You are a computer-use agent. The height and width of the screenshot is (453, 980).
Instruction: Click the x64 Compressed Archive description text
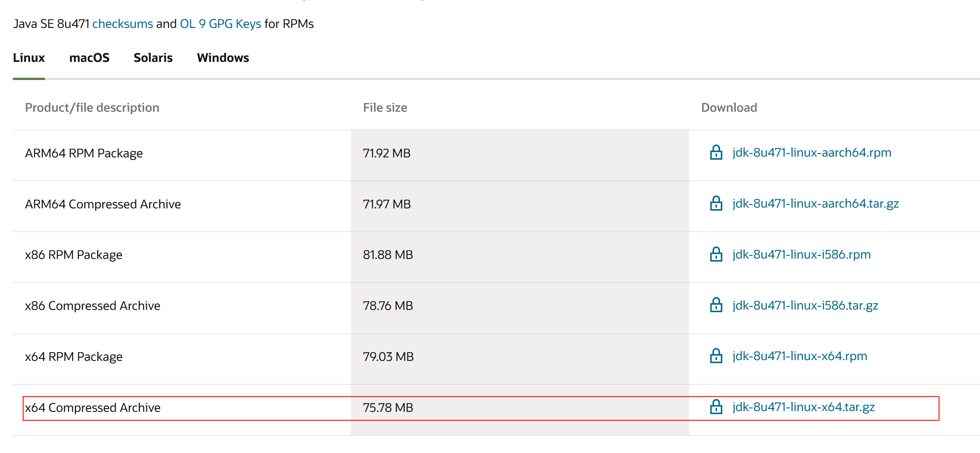(x=93, y=408)
